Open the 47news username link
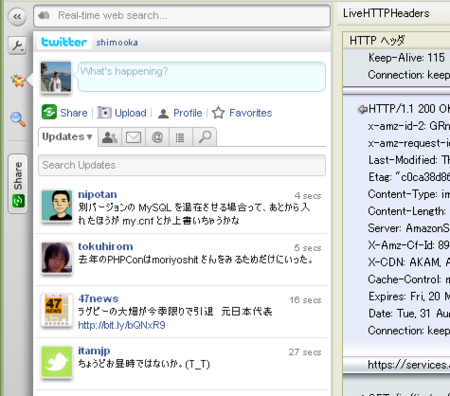Image resolution: width=450 pixels, height=396 pixels. (x=98, y=299)
